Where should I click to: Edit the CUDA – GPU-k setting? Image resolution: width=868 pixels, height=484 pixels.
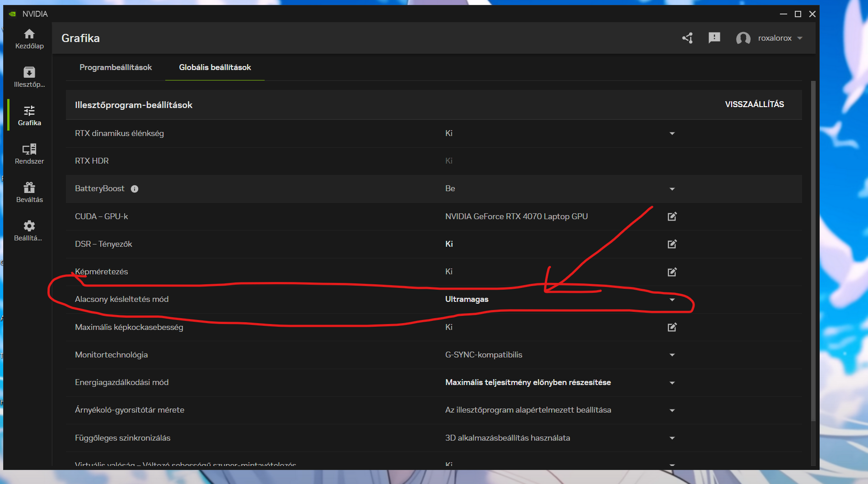672,216
